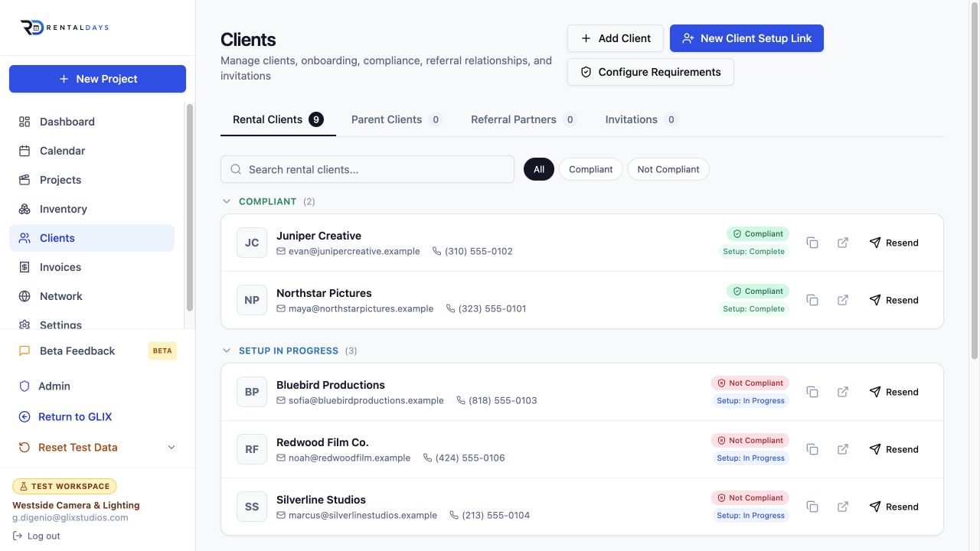Screen dimensions: 980x551
Task: Copy link icon for Redwood Film Co.
Action: tap(812, 449)
